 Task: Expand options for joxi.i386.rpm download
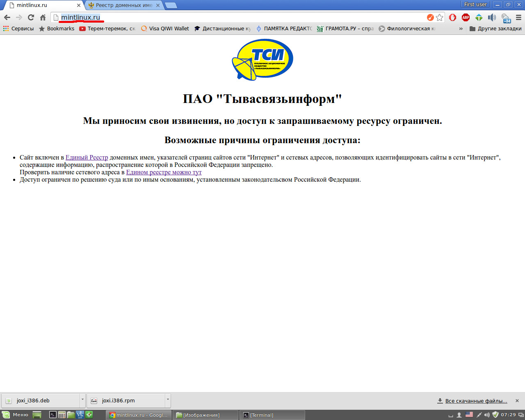tap(168, 400)
